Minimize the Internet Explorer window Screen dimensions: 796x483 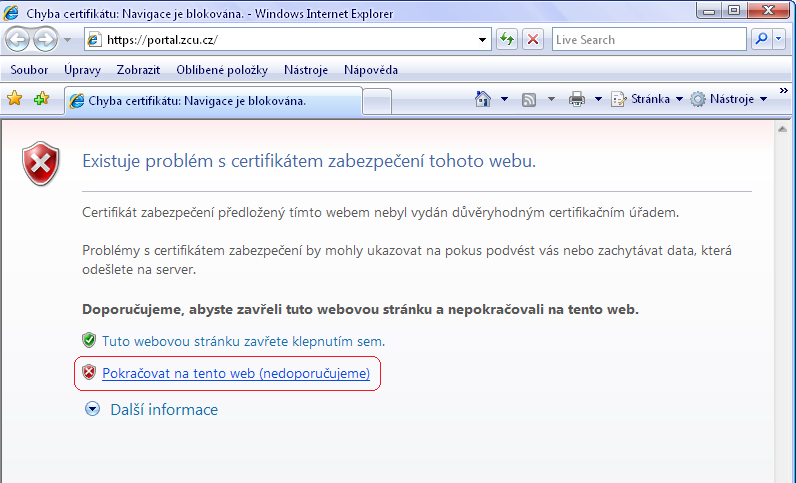coord(709,11)
